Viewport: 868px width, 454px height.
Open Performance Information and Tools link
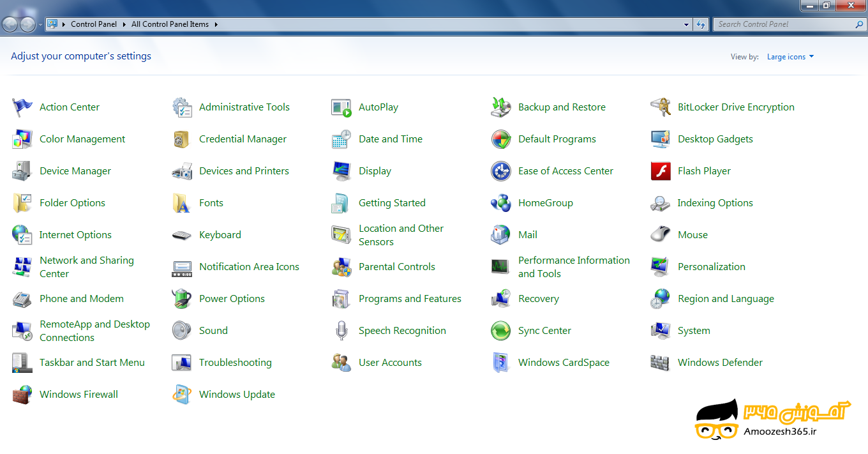(574, 267)
